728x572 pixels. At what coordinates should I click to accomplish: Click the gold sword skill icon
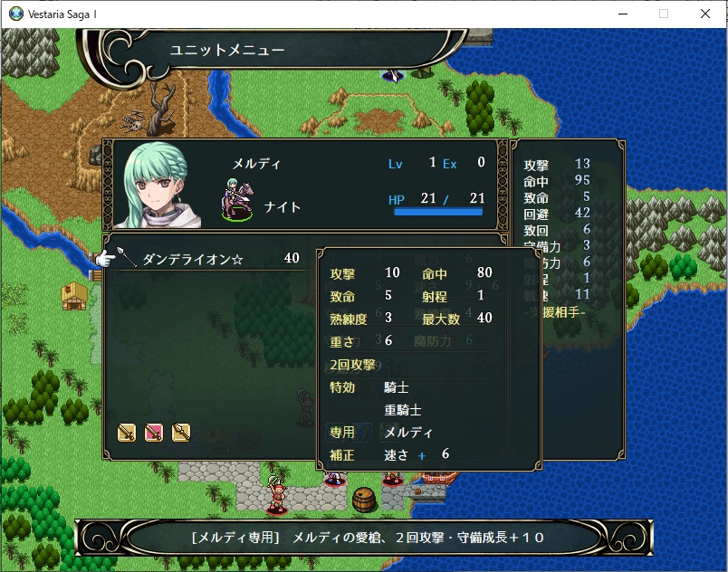pyautogui.click(x=127, y=433)
